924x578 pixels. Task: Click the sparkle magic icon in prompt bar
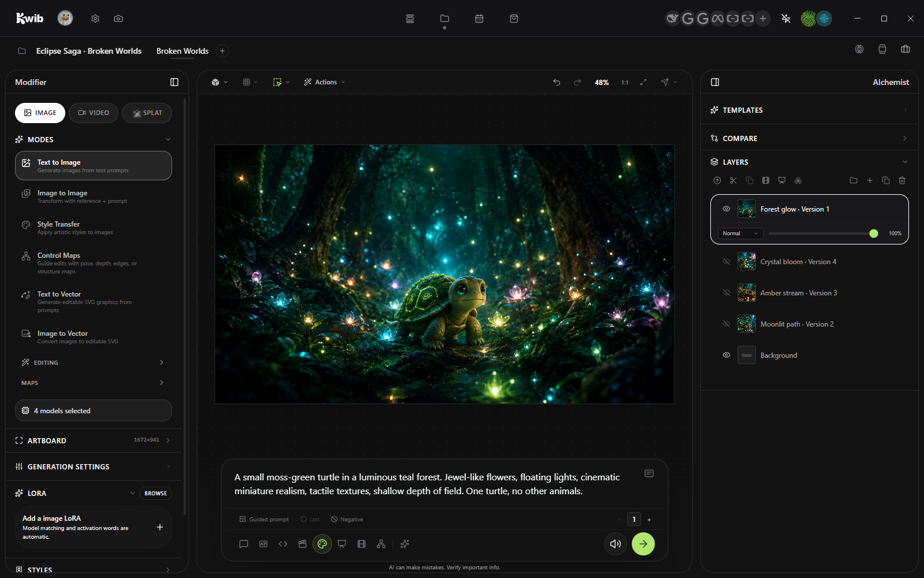pos(405,544)
